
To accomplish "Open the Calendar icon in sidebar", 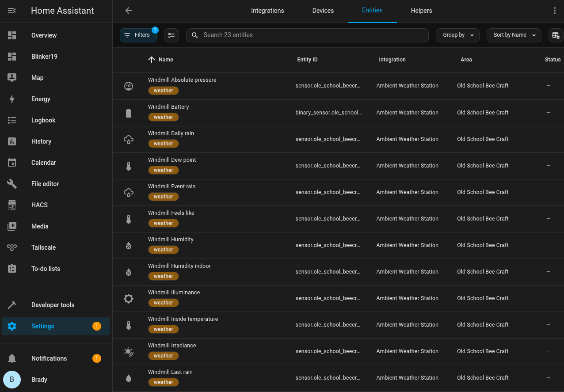I will click(x=12, y=163).
